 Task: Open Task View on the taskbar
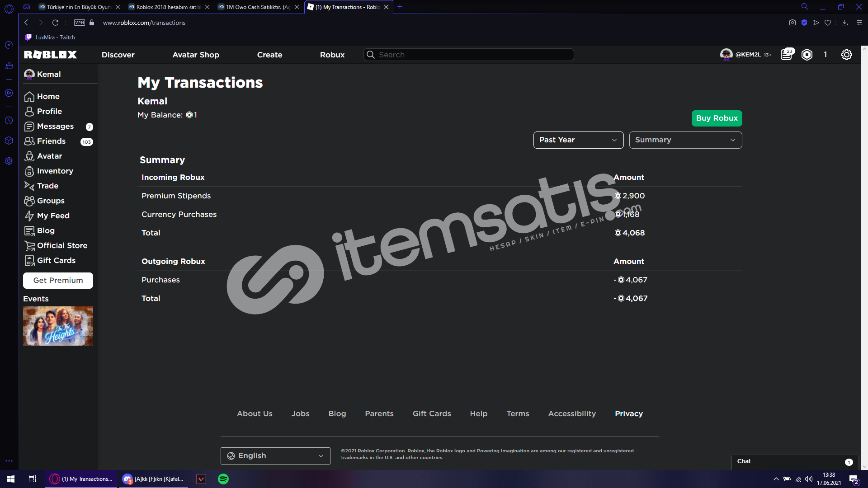[33, 479]
